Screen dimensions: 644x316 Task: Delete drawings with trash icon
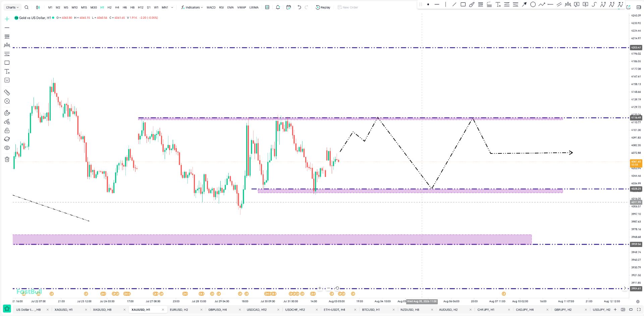(x=7, y=159)
